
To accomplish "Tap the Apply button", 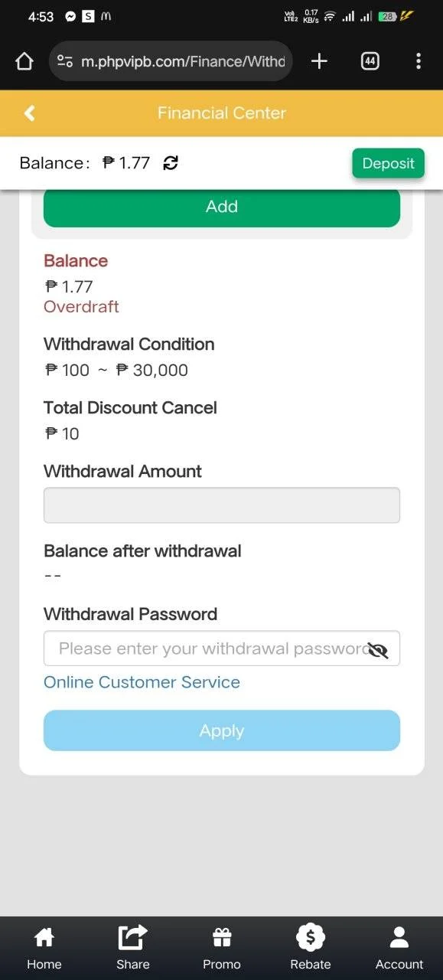I will coord(222,730).
